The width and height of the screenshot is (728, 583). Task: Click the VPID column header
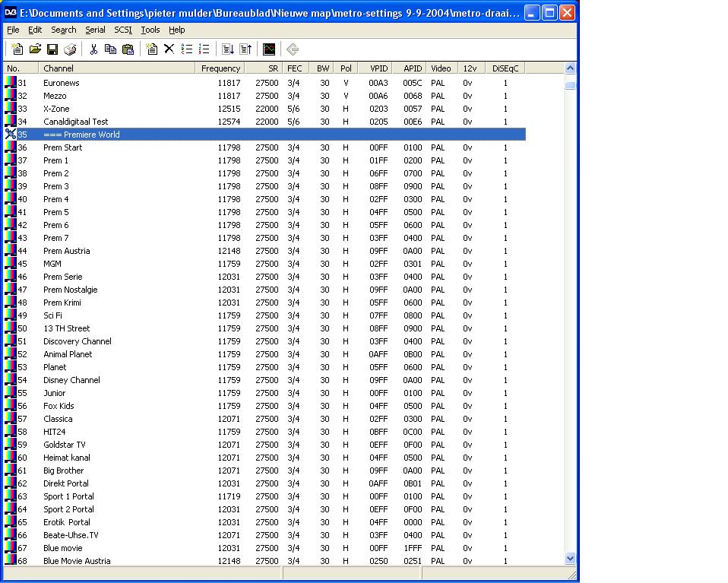(375, 68)
